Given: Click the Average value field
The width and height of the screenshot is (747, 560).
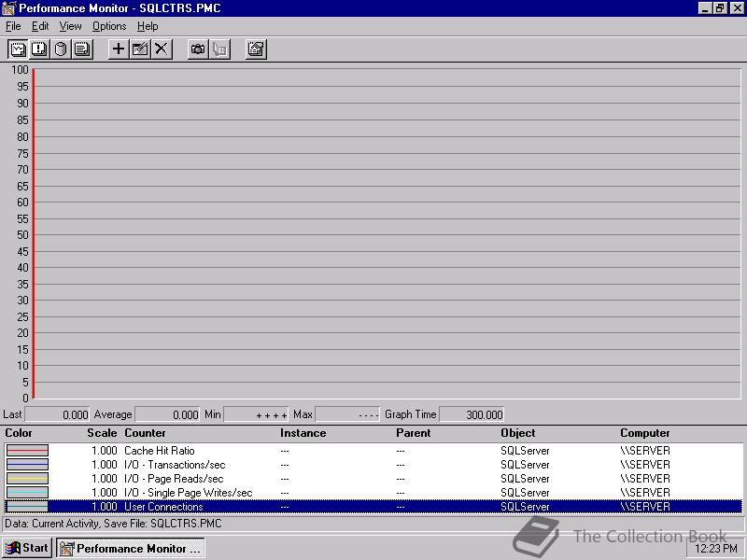Looking at the screenshot, I should tap(167, 414).
